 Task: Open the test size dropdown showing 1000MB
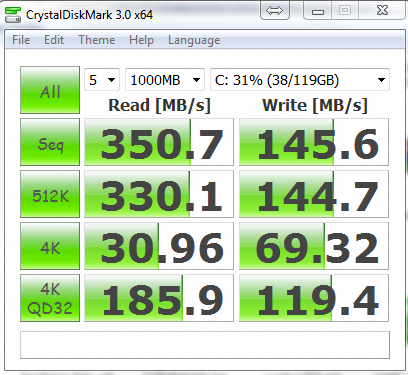[x=165, y=80]
